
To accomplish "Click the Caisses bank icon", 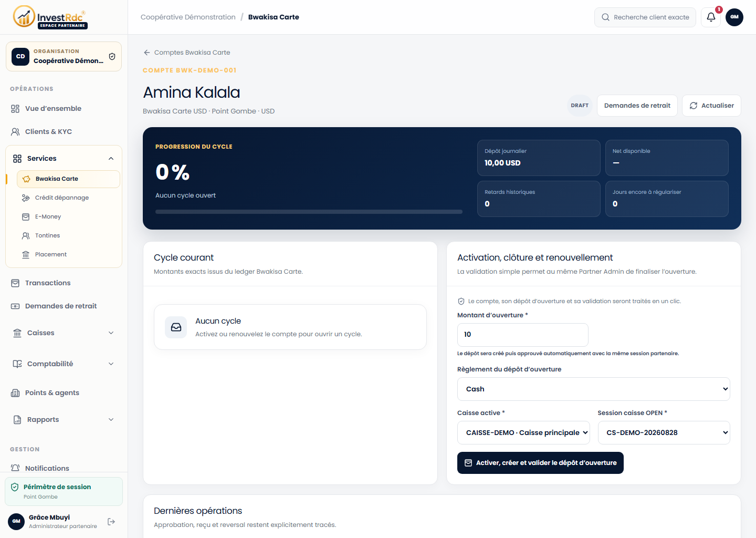I will (x=17, y=333).
